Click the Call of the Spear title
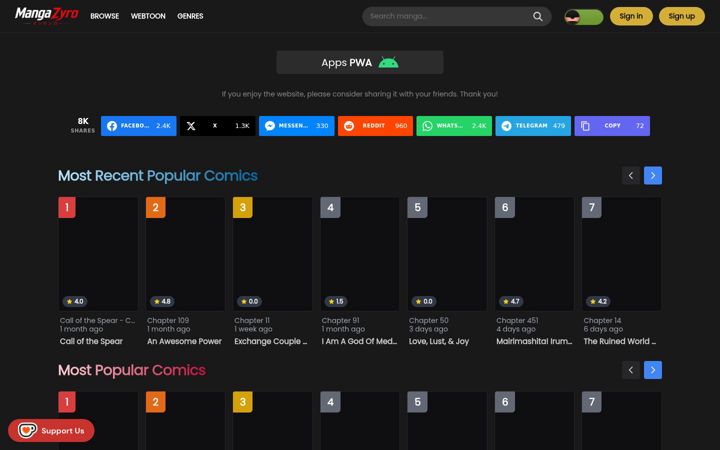This screenshot has width=720, height=450. 91,341
